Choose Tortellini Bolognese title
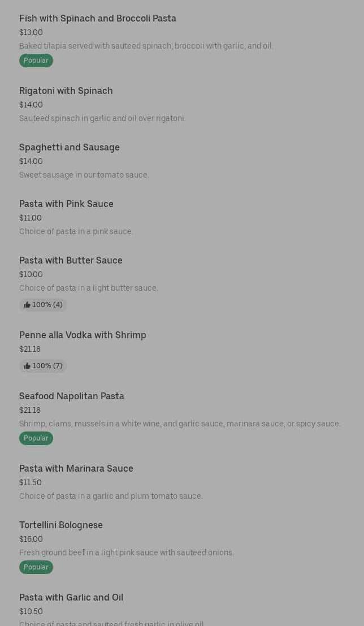 (60, 525)
